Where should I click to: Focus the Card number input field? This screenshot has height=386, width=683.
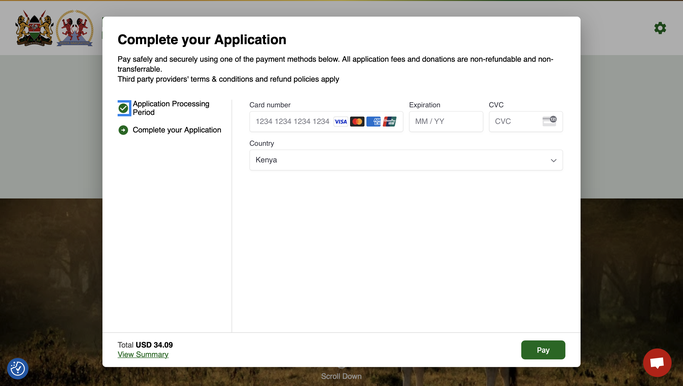tap(326, 122)
